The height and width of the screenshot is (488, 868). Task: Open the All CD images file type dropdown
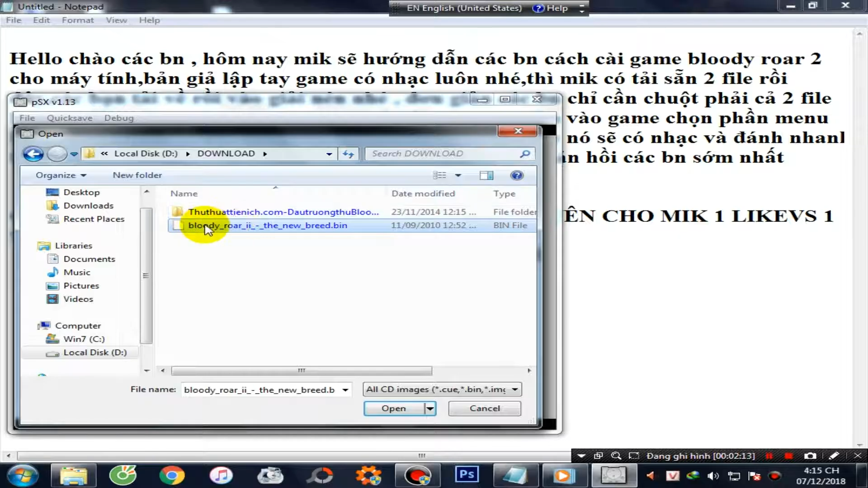click(x=442, y=389)
